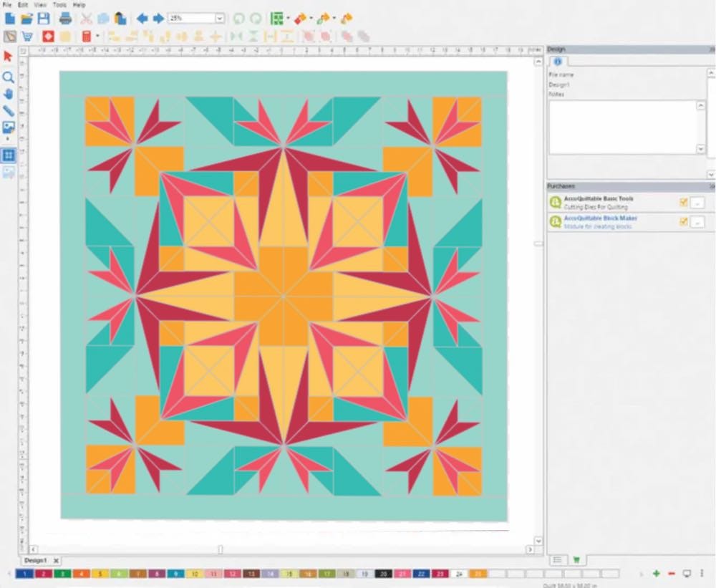
Task: Open the red calculator icon dropdown arrow
Action: [x=97, y=37]
